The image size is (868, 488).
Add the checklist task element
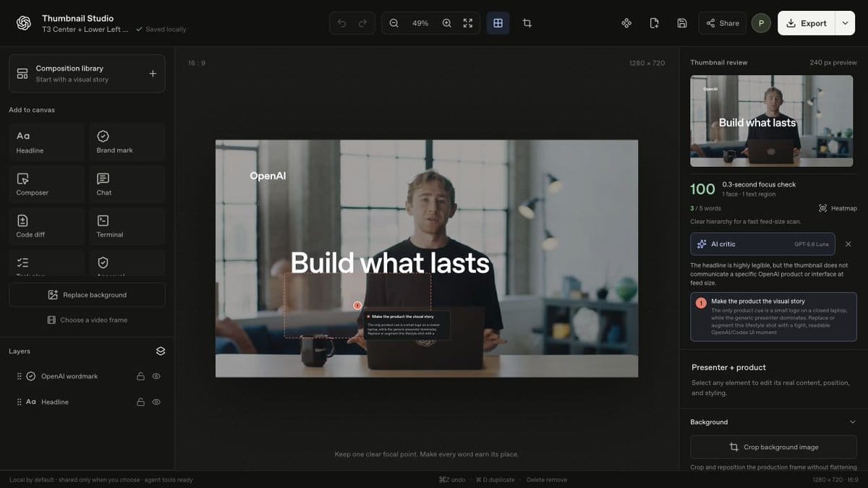tap(47, 263)
